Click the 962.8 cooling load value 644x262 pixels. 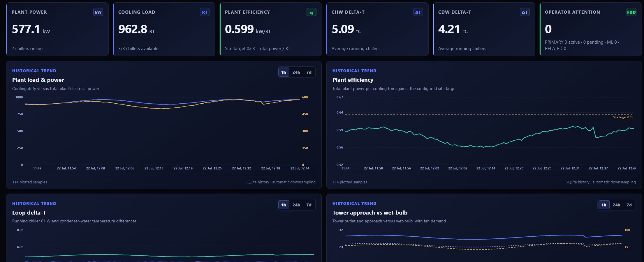[133, 29]
